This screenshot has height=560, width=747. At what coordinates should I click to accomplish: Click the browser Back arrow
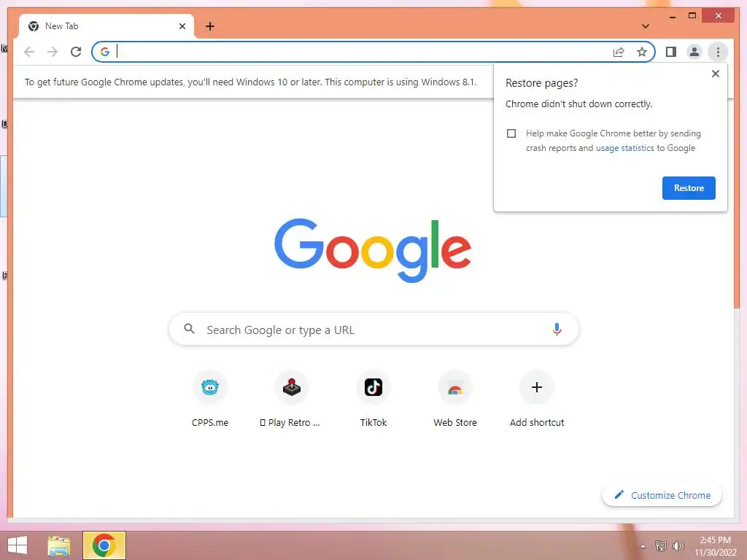click(29, 52)
